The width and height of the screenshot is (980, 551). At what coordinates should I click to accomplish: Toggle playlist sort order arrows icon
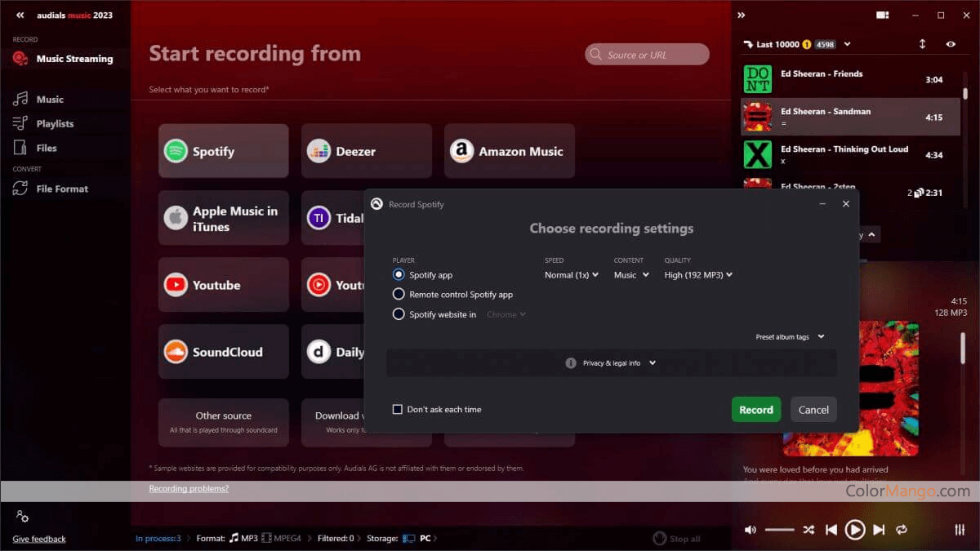point(922,44)
